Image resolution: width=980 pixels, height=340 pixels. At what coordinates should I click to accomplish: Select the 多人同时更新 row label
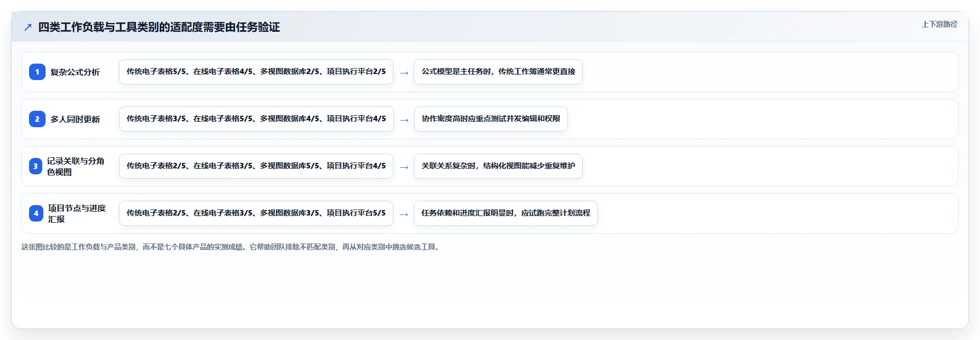(75, 119)
